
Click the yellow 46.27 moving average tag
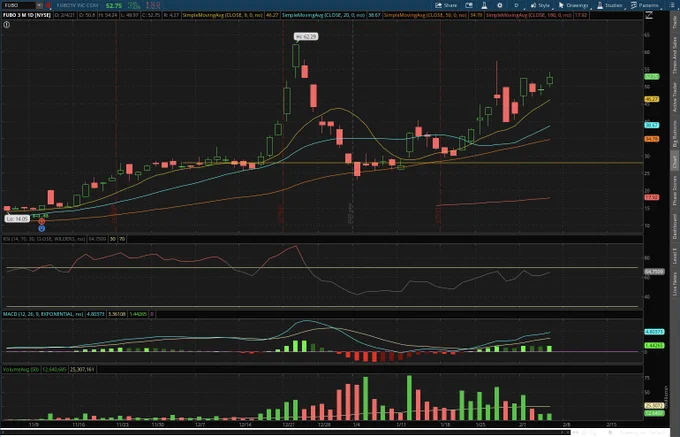pyautogui.click(x=652, y=99)
